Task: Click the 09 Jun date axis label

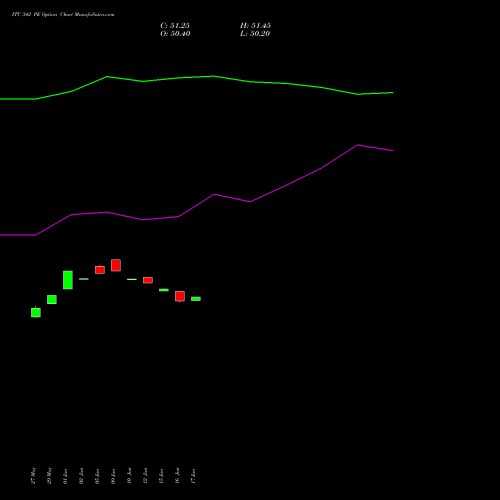Action: 113,476
